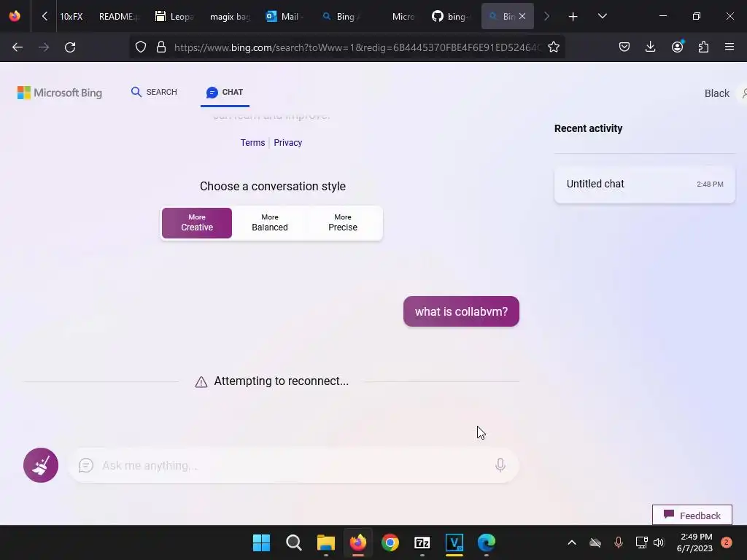Image resolution: width=747 pixels, height=560 pixels.
Task: Switch to the README browser tab
Action: coord(119,17)
